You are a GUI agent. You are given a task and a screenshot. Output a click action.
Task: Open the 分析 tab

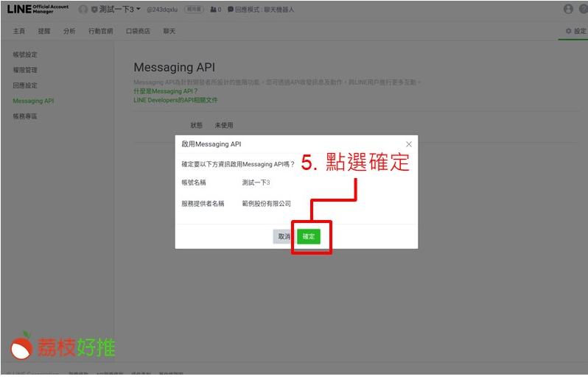[69, 31]
